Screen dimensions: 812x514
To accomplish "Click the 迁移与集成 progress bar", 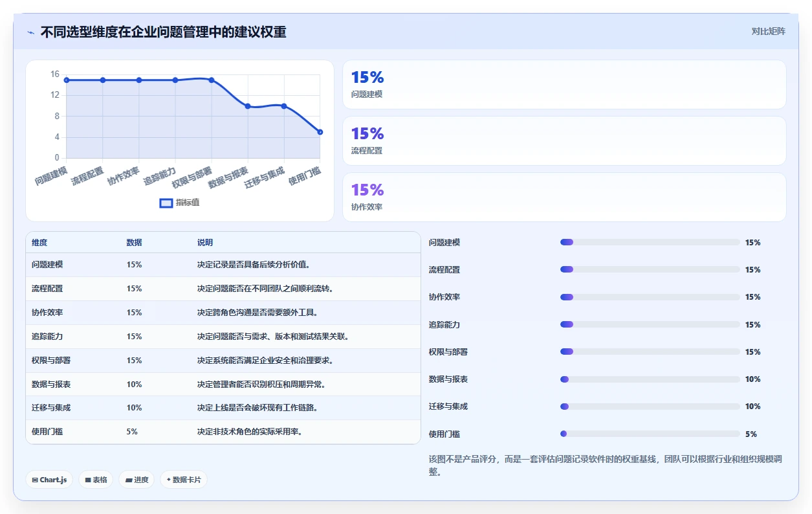I will coord(650,407).
